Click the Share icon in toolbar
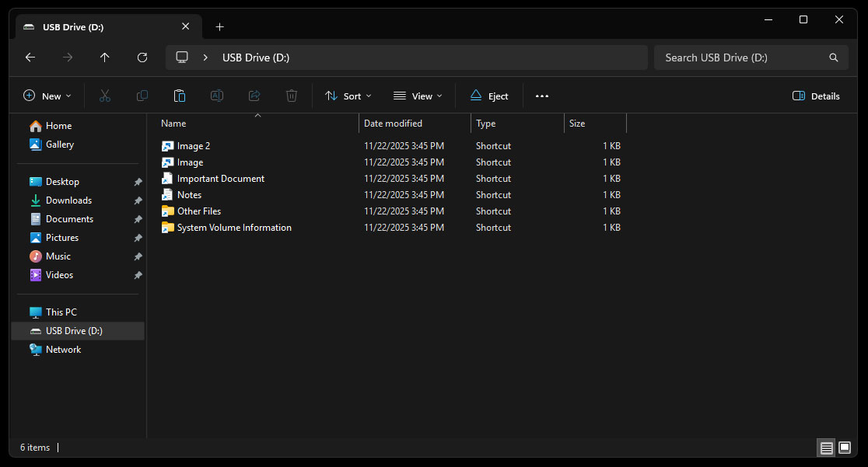The width and height of the screenshot is (868, 467). [x=254, y=96]
